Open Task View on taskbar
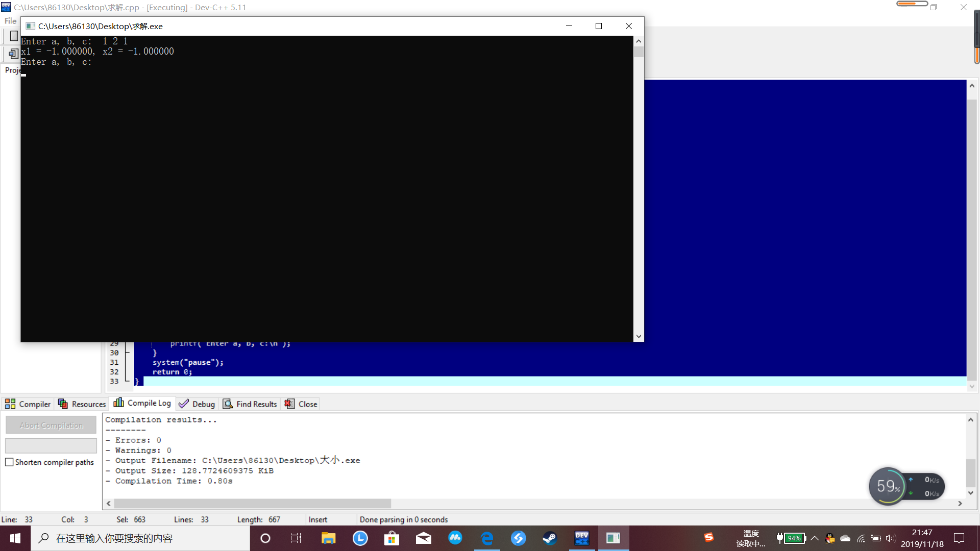This screenshot has height=551, width=980. [x=296, y=538]
